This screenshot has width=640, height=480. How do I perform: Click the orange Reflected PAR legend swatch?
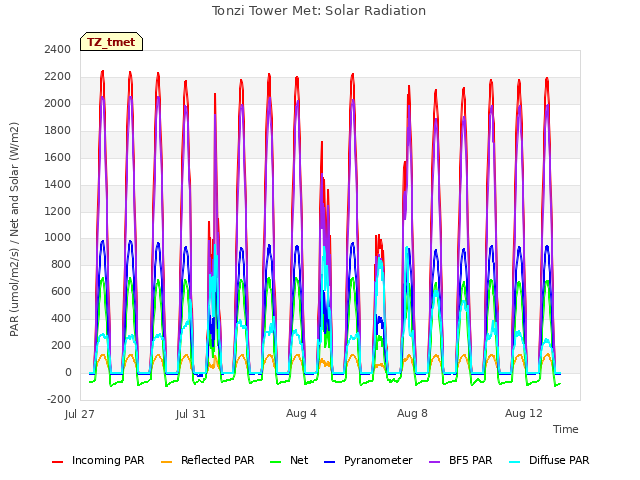167,462
